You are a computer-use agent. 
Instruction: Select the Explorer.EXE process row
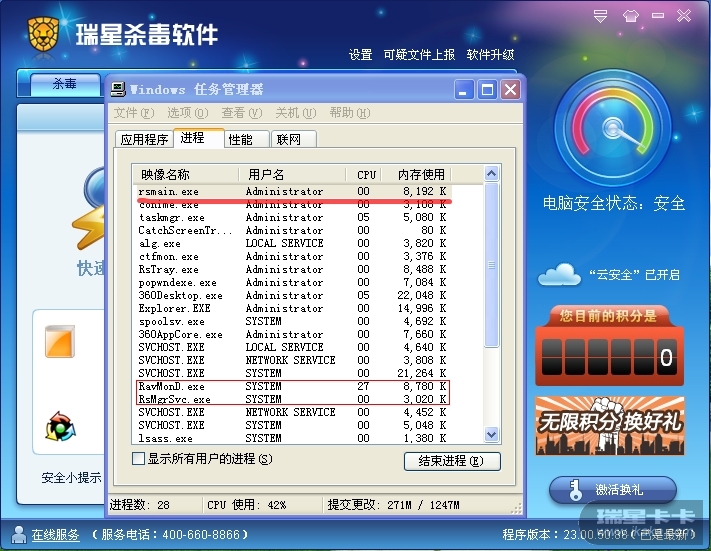click(292, 308)
